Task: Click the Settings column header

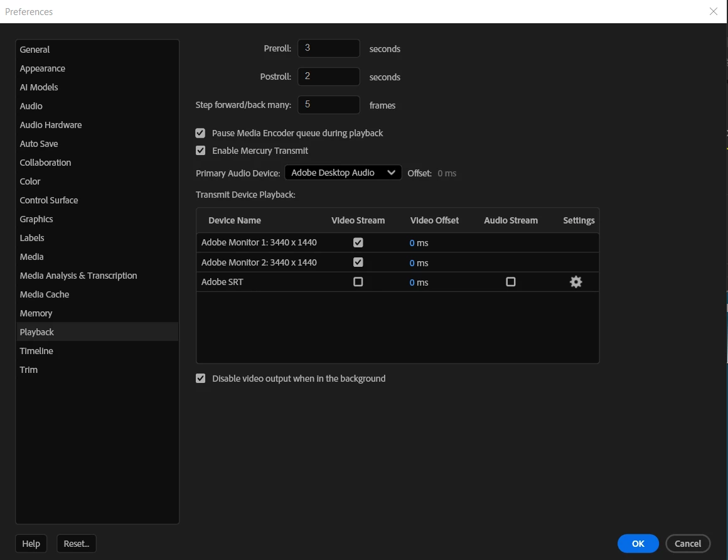Action: pos(579,220)
